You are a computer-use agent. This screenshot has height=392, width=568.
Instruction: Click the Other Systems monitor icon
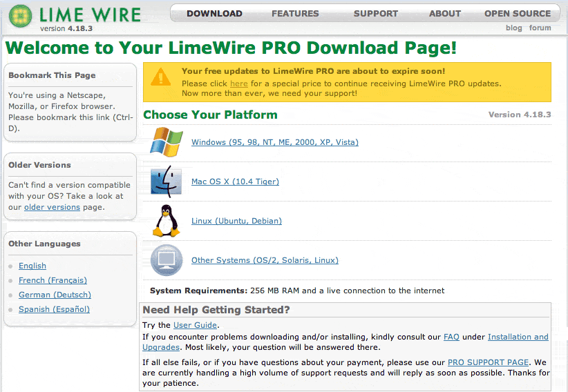pyautogui.click(x=167, y=260)
